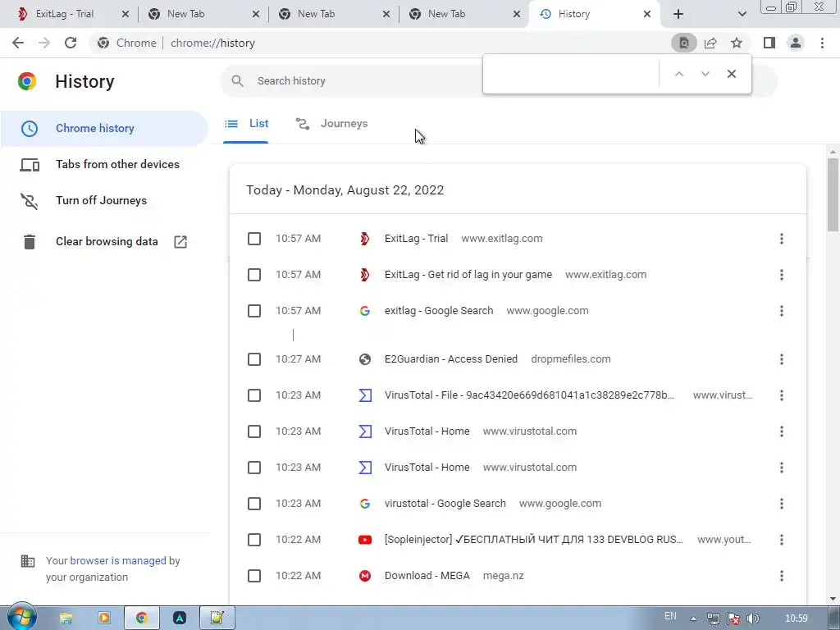Open more actions for Download - MEGA entry
This screenshot has width=840, height=630.
[x=782, y=576]
